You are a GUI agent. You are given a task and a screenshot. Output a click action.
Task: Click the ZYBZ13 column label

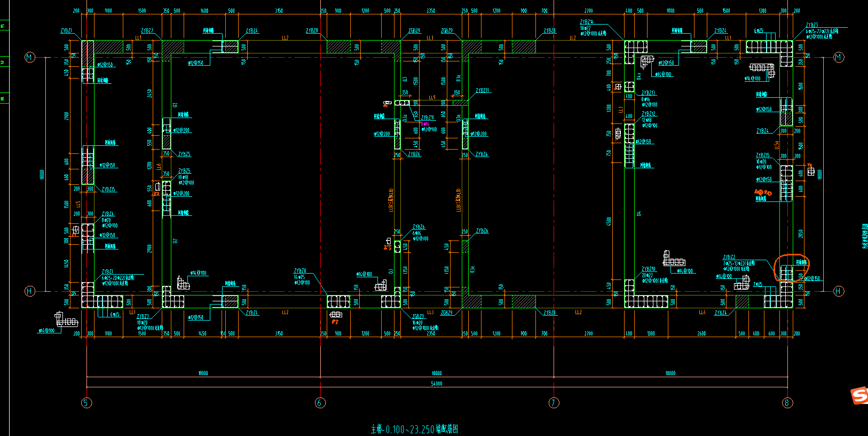pyautogui.click(x=649, y=93)
